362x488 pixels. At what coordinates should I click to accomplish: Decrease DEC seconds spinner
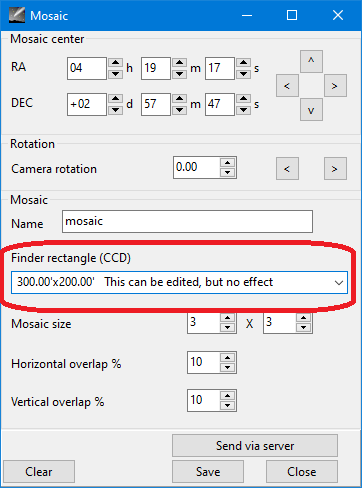pos(244,110)
